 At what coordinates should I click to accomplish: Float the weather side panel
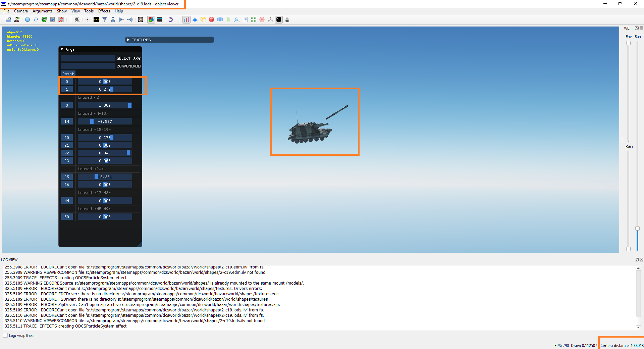pos(637,28)
